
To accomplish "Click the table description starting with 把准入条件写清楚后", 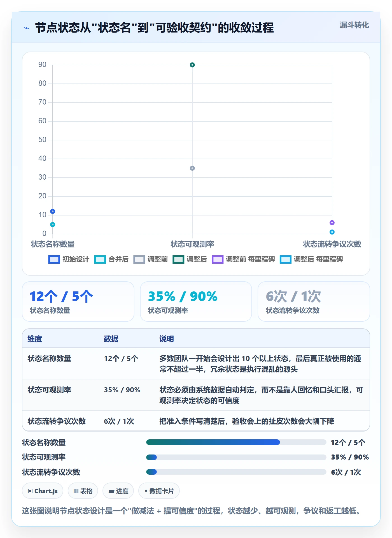I will (x=247, y=421).
